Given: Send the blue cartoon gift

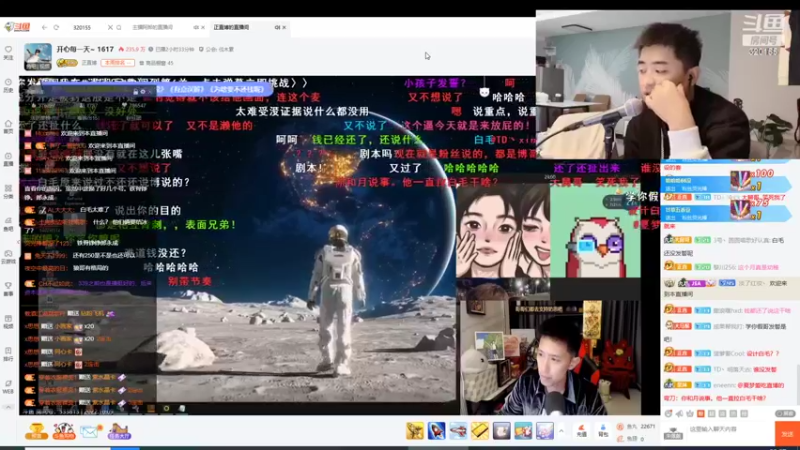Looking at the screenshot, I should tap(523, 431).
